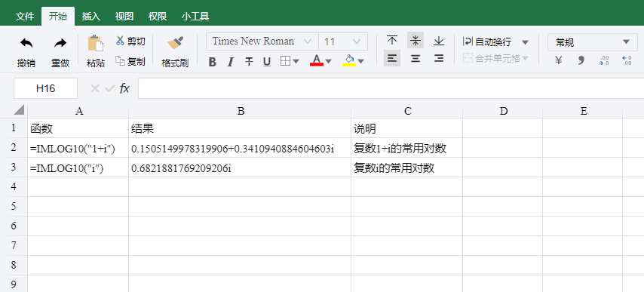Switch to the 开始 tab
Screen dimensions: 644x292
click(x=58, y=17)
